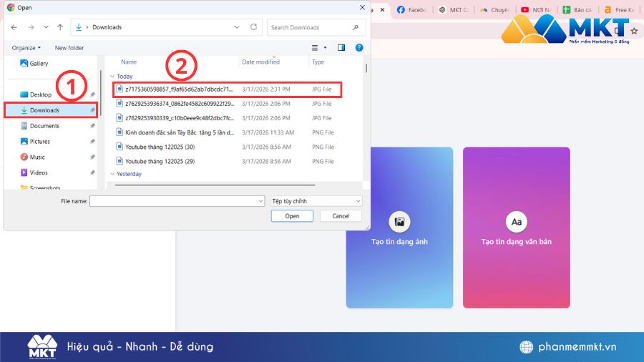This screenshot has height=362, width=644.
Task: Choose Tạo tin dạng văn bản card
Action: (x=516, y=228)
